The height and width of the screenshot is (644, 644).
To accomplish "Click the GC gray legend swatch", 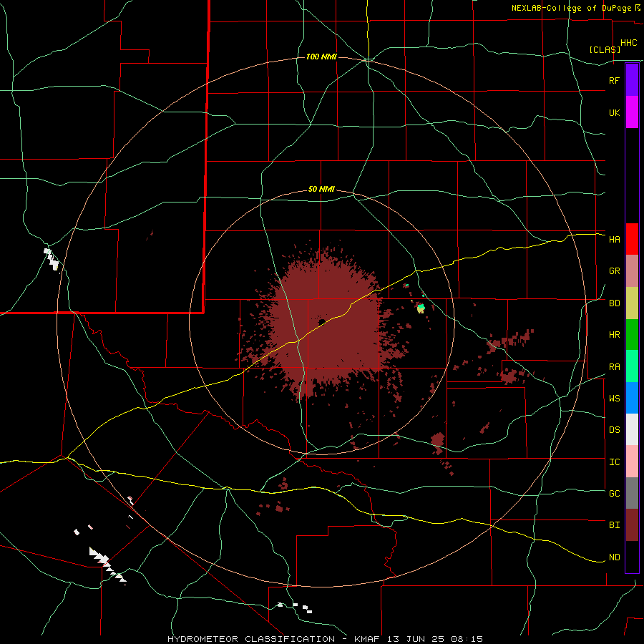I will coord(632,493).
